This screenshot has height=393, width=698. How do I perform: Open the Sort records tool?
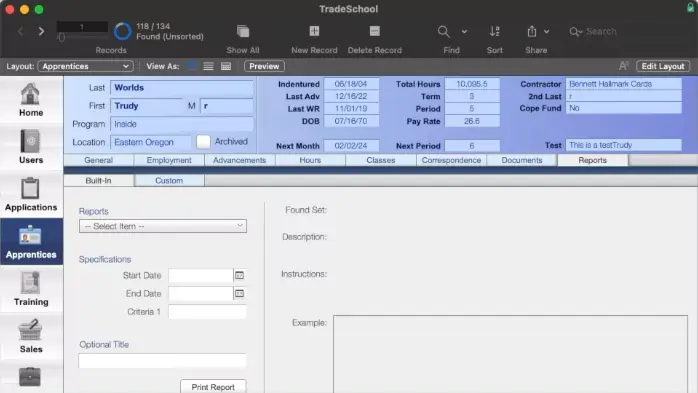495,31
